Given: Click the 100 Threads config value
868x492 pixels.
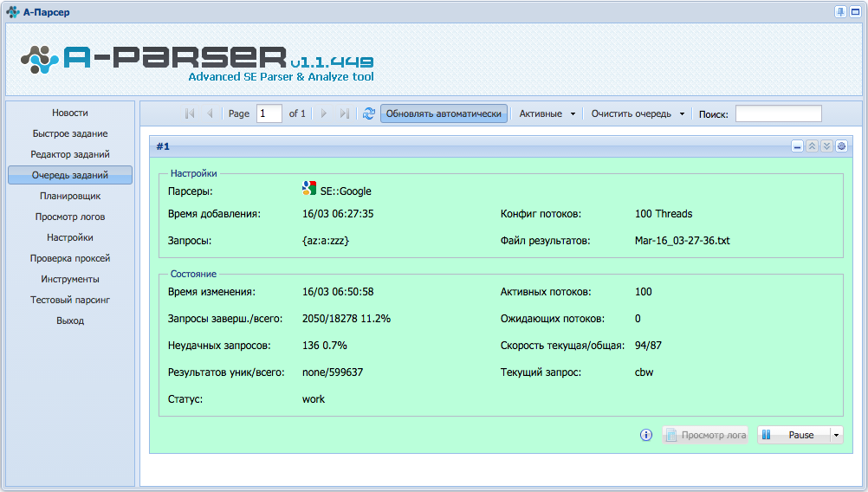Looking at the screenshot, I should point(664,214).
